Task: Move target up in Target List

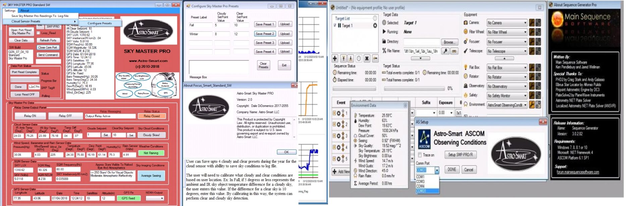Action: (344, 58)
